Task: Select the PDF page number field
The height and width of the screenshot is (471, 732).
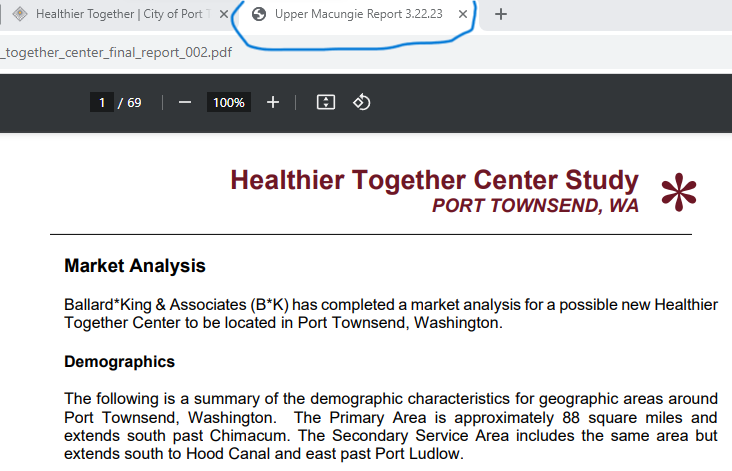Action: click(102, 102)
